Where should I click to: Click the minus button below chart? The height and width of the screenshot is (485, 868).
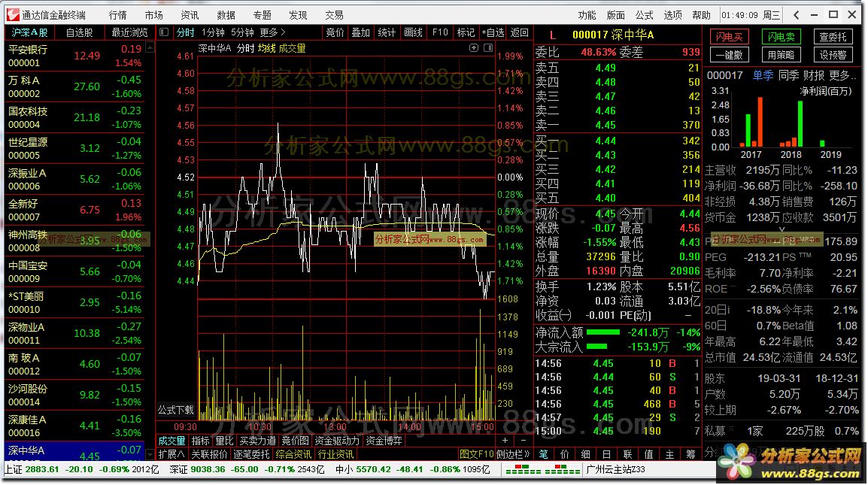523,440
